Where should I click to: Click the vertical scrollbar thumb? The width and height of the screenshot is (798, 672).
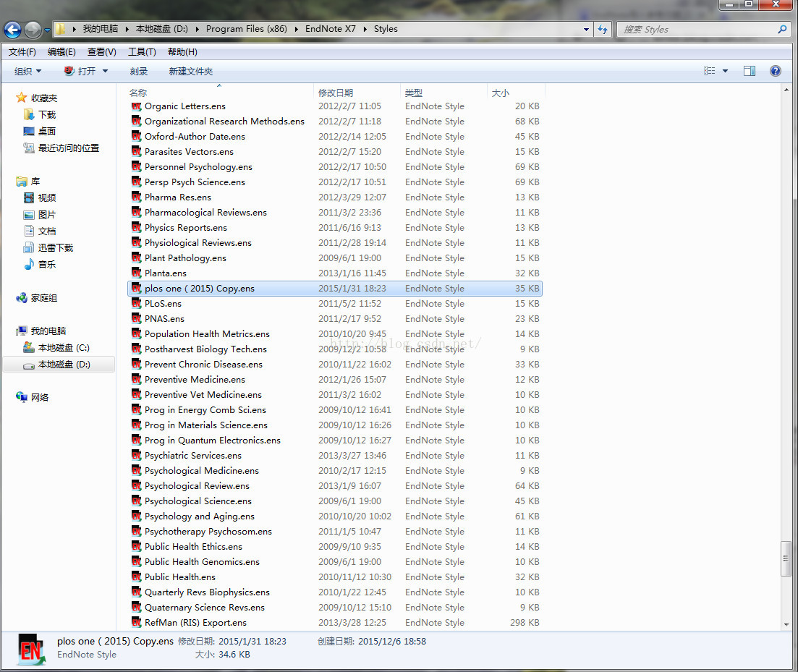(x=786, y=558)
